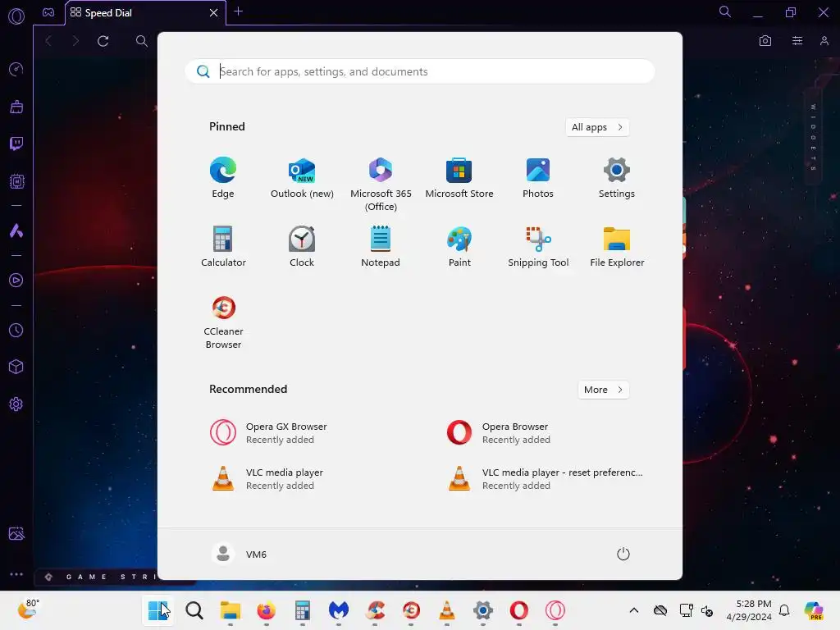Focus the Start menu search box

click(x=420, y=71)
